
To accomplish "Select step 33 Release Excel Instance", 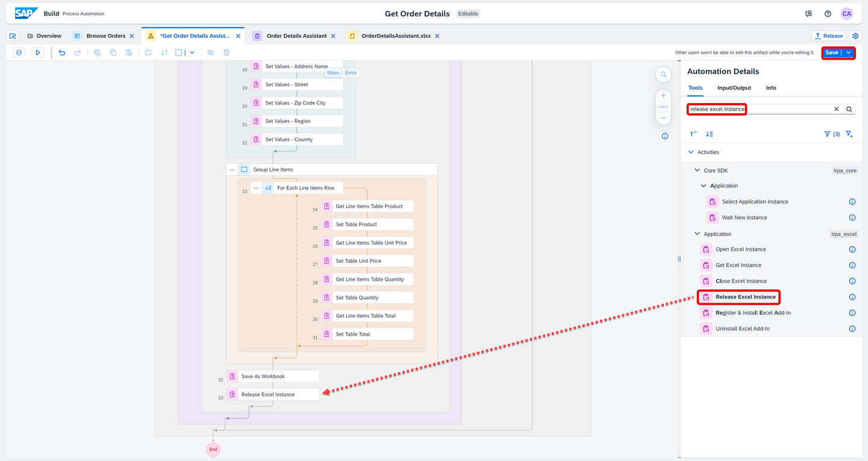I will 272,395.
